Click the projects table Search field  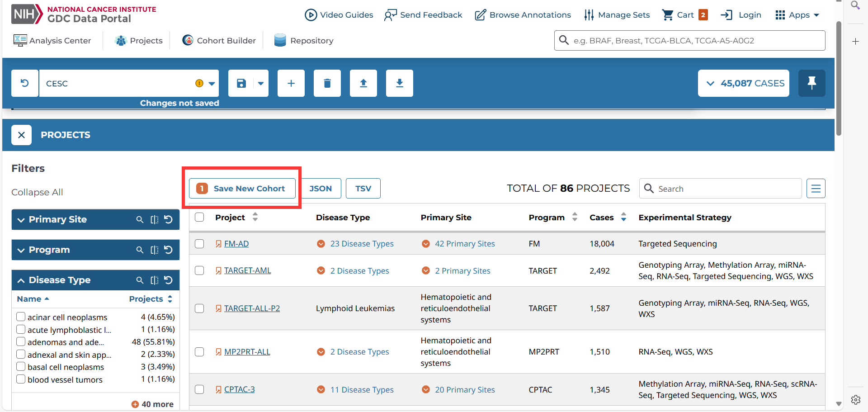click(721, 189)
